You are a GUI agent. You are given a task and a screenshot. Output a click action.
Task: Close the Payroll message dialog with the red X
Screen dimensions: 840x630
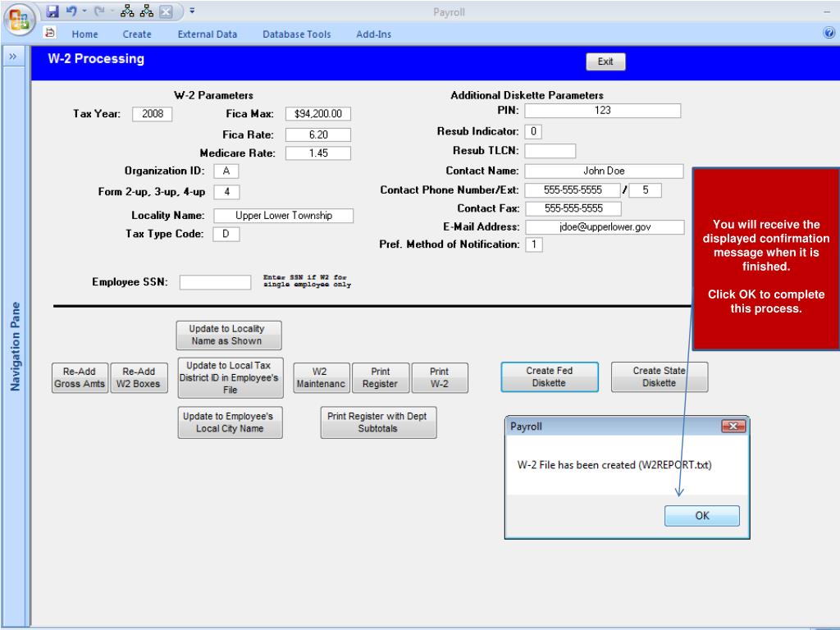pos(733,426)
